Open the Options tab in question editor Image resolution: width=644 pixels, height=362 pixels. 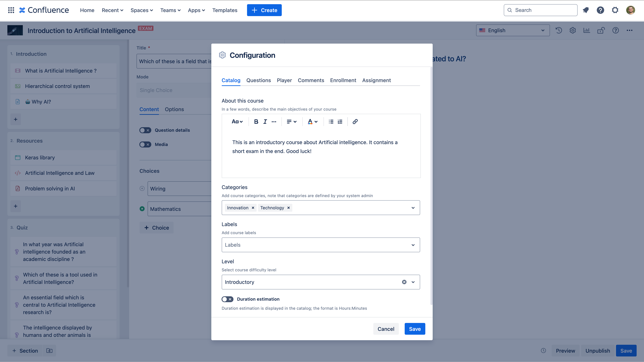[174, 109]
